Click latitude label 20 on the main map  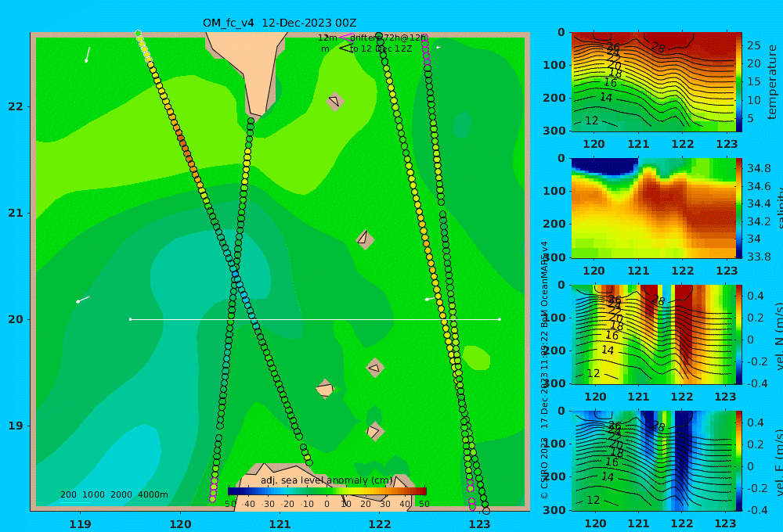(x=16, y=319)
